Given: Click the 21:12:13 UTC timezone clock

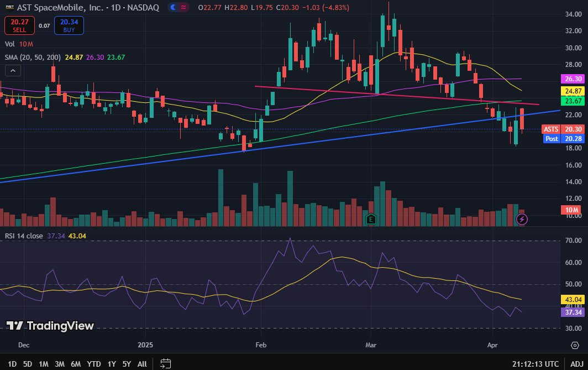Looking at the screenshot, I should pos(535,363).
